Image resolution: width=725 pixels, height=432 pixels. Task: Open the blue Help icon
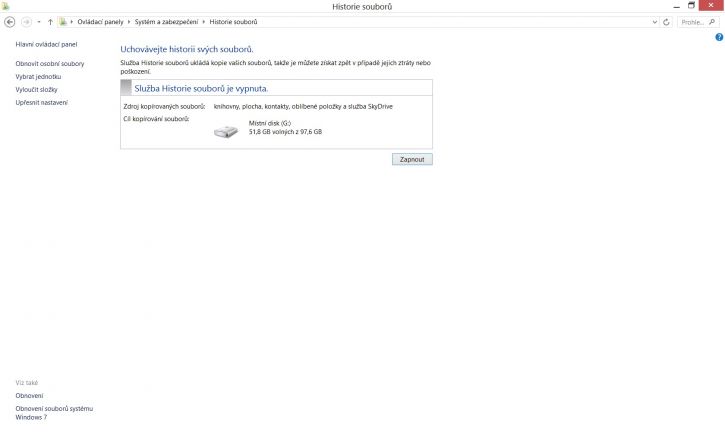[x=719, y=37]
